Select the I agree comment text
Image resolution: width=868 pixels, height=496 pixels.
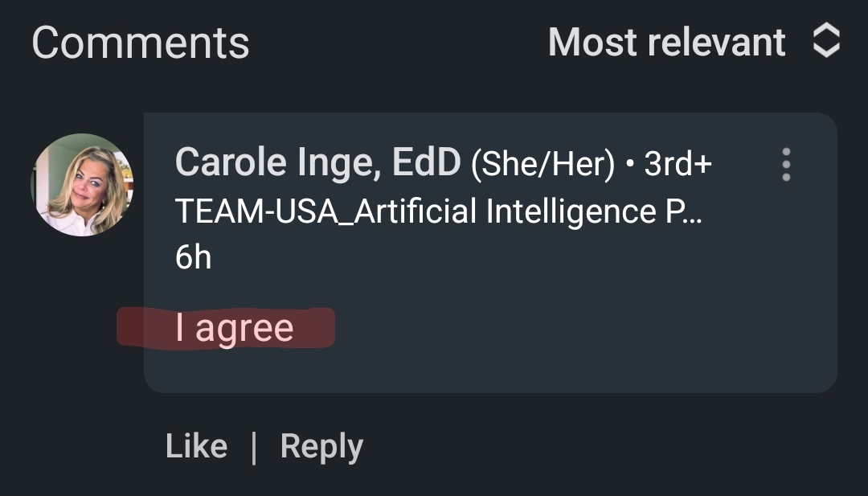(234, 328)
